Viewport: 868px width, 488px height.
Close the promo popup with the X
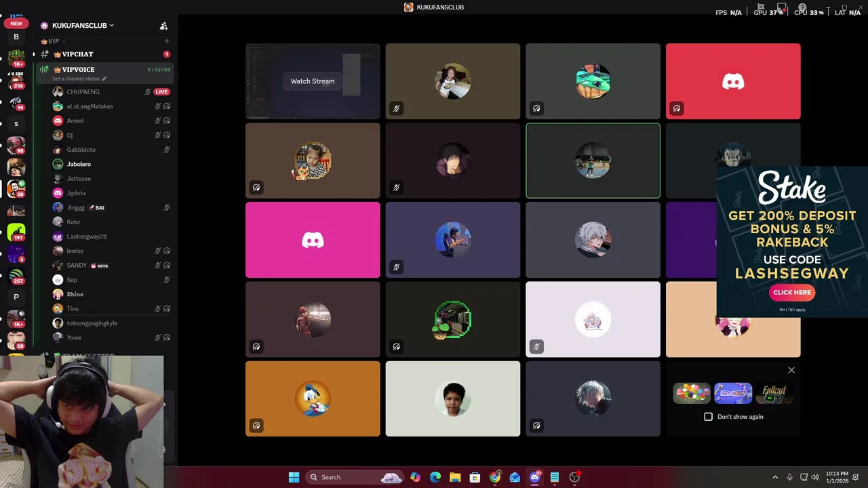point(791,370)
